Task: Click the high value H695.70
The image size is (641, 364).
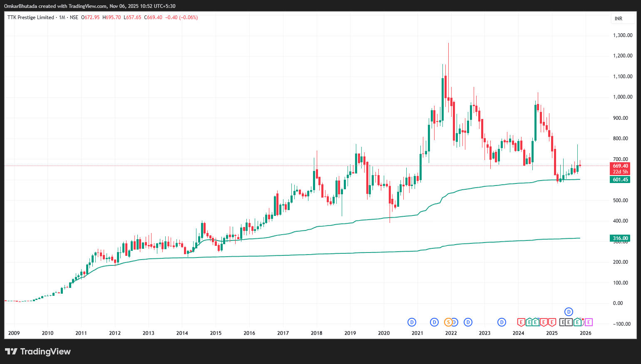Action: (112, 17)
